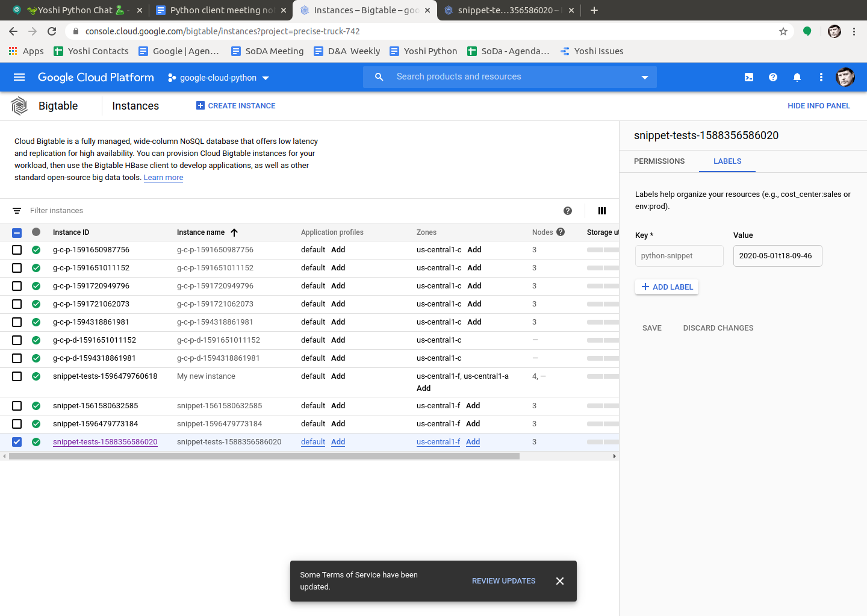Switch to Python client meeting browser tab
The width and height of the screenshot is (867, 616).
pyautogui.click(x=220, y=10)
